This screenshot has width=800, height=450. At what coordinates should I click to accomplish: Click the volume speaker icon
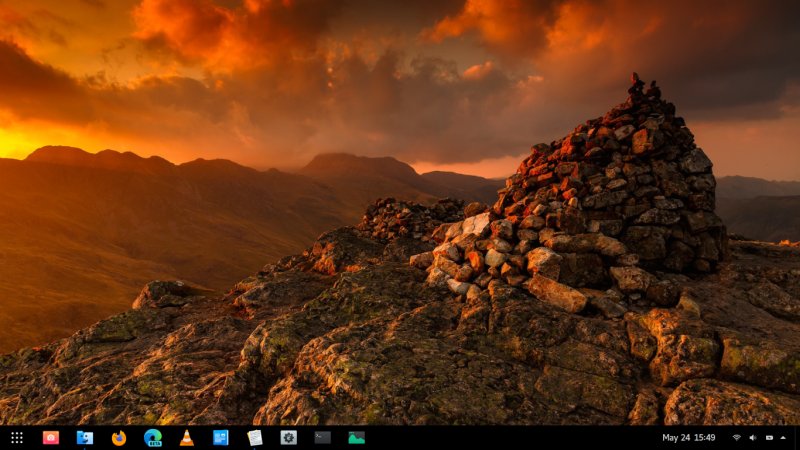coord(752,438)
